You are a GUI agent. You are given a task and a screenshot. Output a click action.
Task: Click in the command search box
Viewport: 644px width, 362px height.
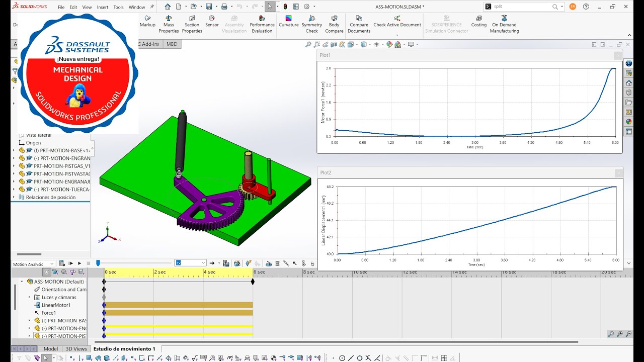[523, 7]
